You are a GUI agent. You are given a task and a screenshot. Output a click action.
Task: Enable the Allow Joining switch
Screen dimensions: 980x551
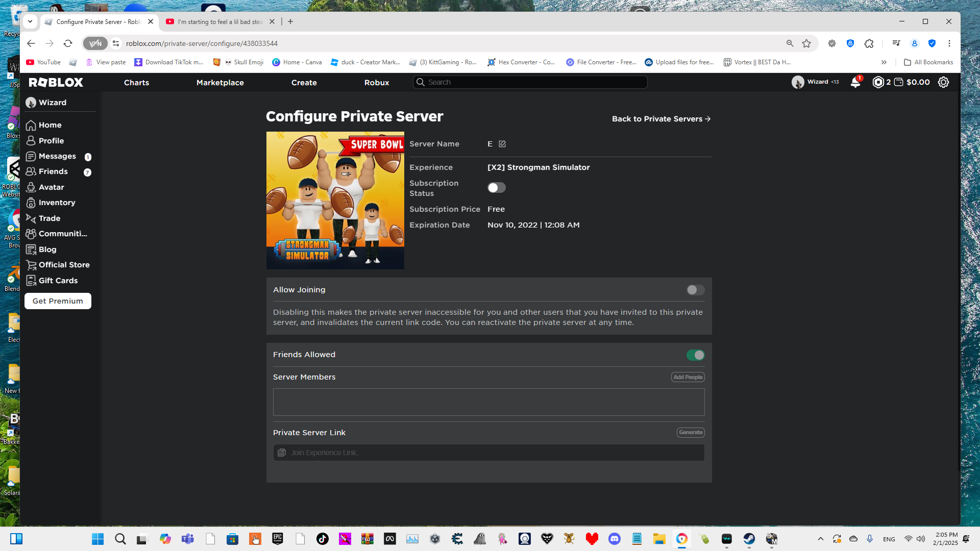(695, 290)
